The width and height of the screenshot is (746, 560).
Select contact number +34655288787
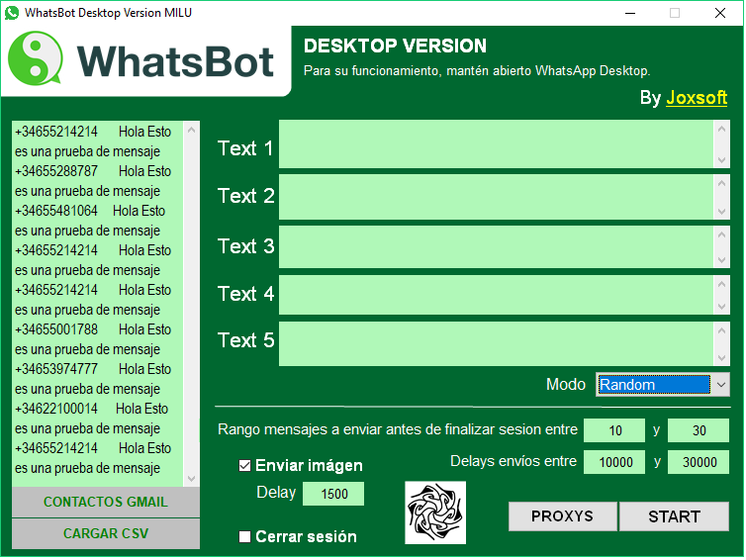click(x=56, y=171)
